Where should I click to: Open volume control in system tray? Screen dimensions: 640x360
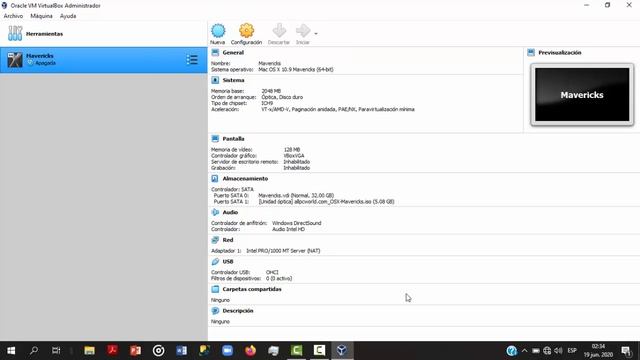point(558,351)
